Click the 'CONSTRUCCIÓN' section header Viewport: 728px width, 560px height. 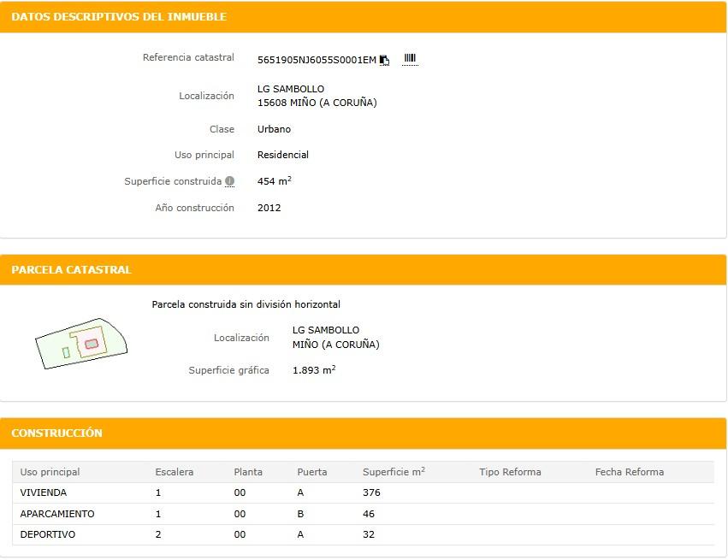click(x=56, y=433)
